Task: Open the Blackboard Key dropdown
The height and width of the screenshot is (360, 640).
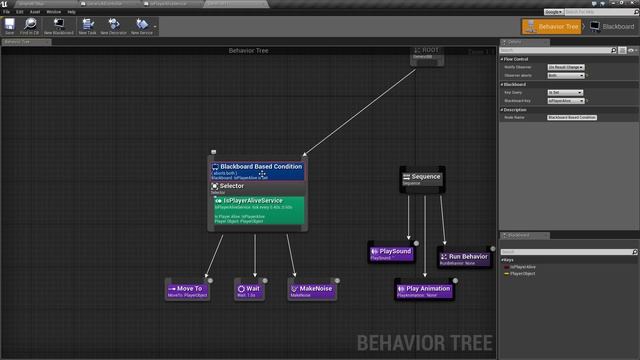Action: point(566,101)
